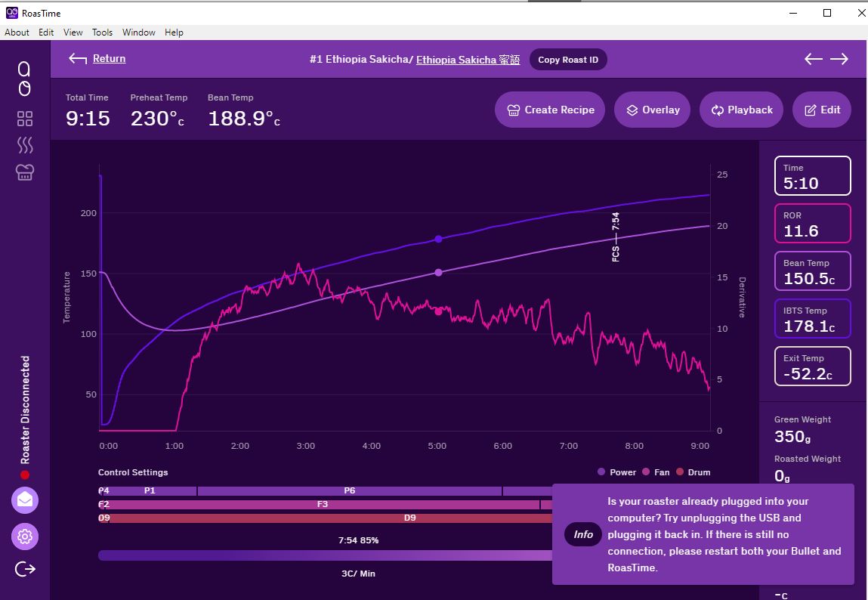
Task: Toggle the Drum legend series
Action: point(693,472)
